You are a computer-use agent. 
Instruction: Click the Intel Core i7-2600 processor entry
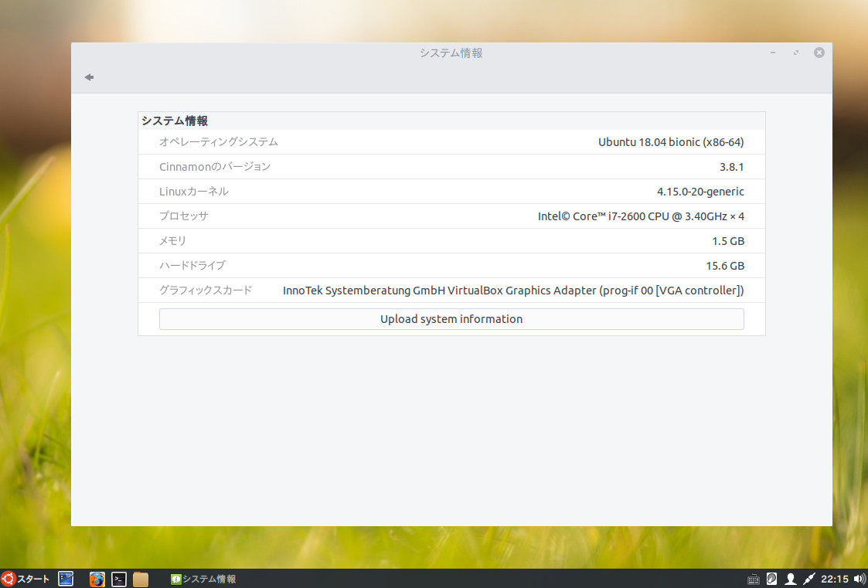(451, 216)
